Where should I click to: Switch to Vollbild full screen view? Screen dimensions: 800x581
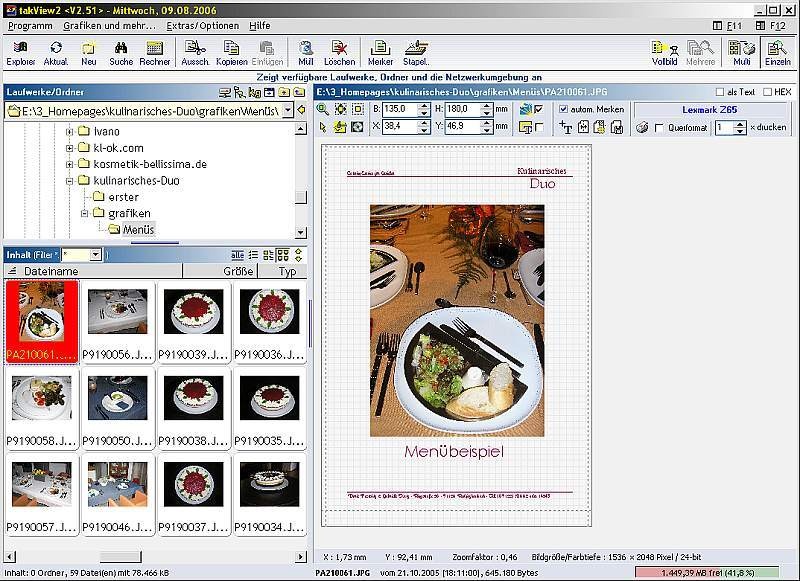(664, 52)
